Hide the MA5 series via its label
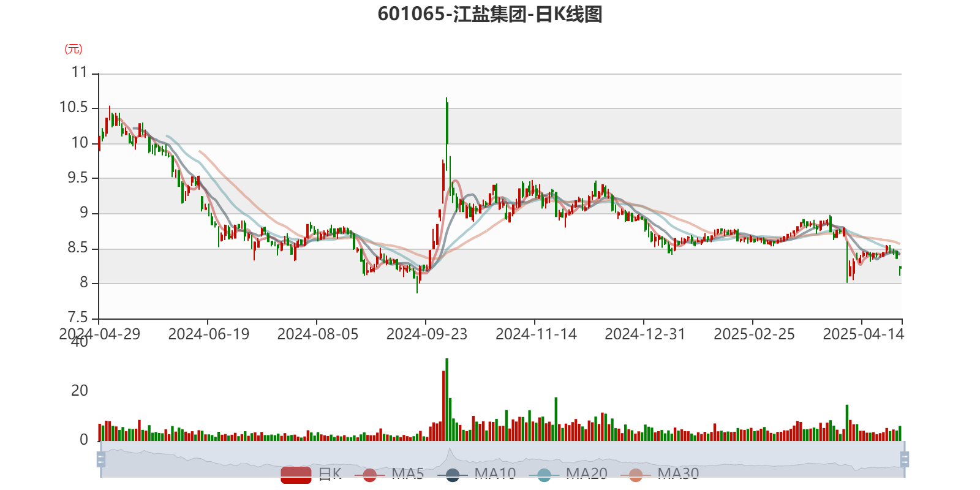 click(x=408, y=474)
